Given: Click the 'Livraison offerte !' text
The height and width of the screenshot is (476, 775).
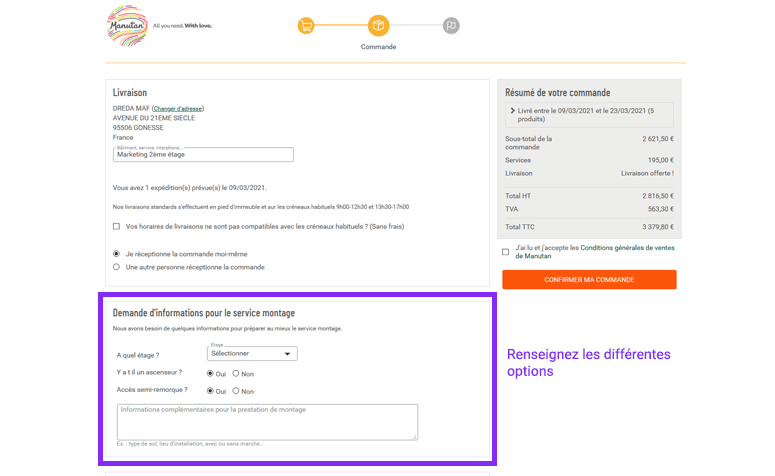Looking at the screenshot, I should click(647, 173).
